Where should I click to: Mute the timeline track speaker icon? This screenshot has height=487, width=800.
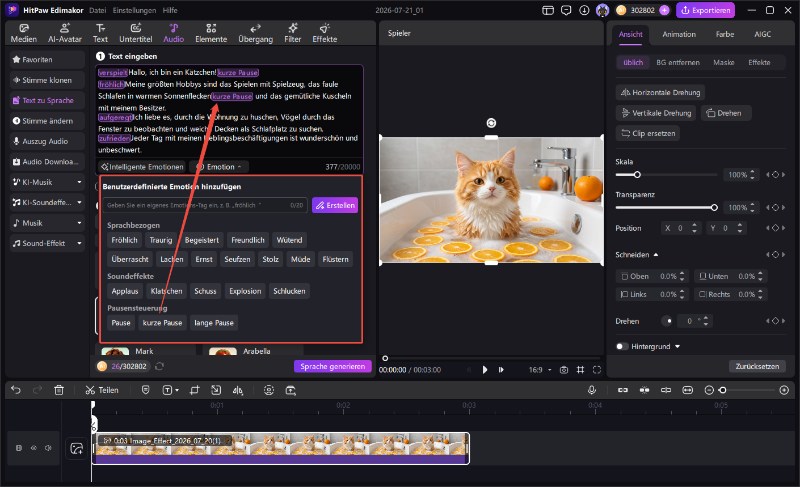pyautogui.click(x=48, y=448)
